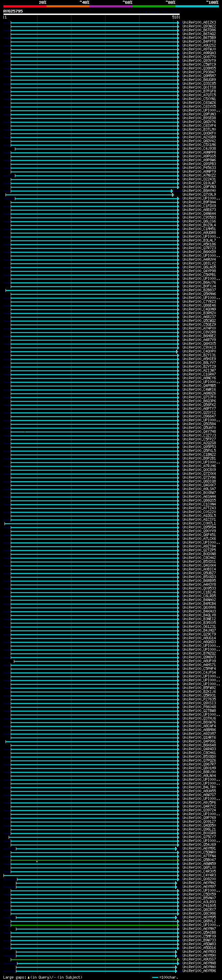The height and width of the screenshot is (980, 222).
Task: Select the UniRef100_A8UG14 label
Action: (x=199, y=638)
